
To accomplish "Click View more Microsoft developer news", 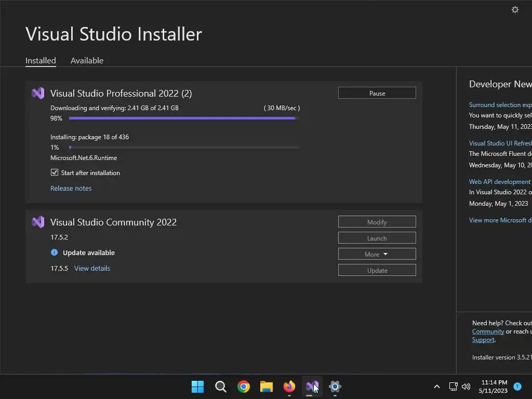I will click(500, 220).
